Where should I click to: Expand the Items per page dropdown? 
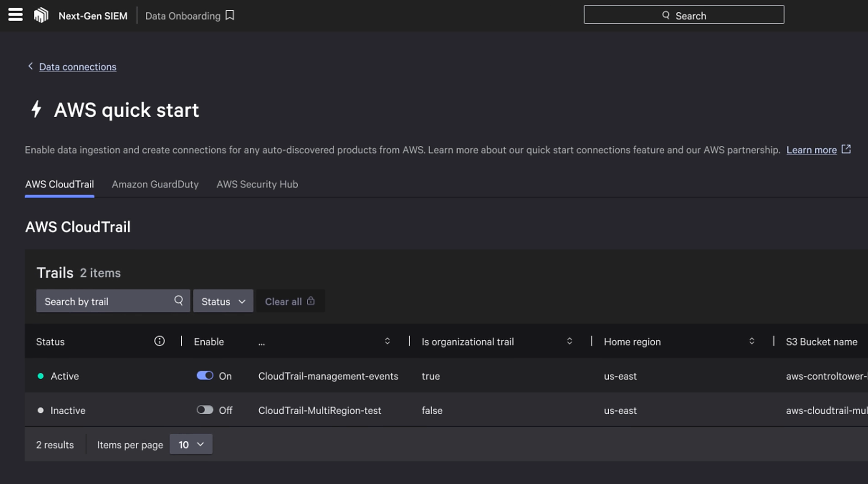pyautogui.click(x=191, y=445)
